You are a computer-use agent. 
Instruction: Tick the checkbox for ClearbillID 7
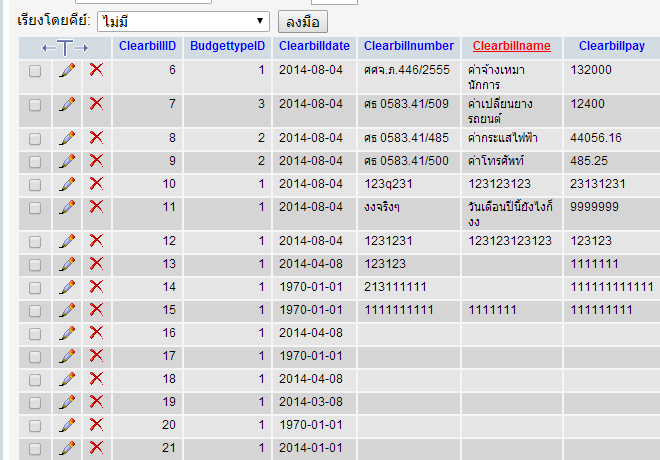coord(35,105)
